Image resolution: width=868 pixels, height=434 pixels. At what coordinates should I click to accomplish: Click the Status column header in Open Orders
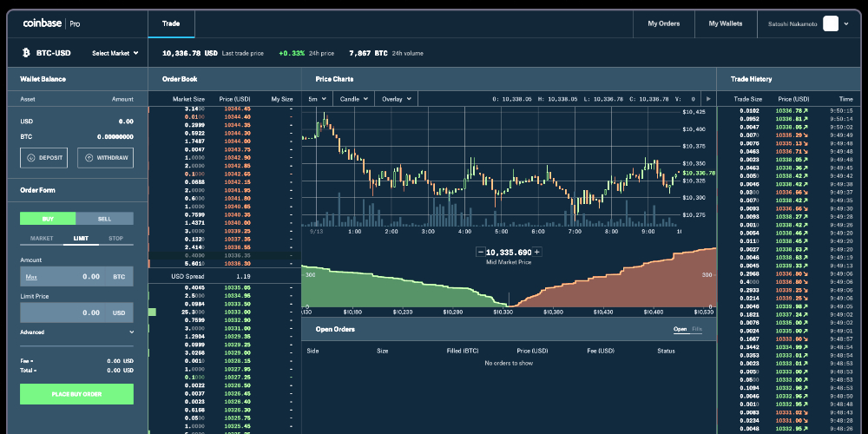click(666, 351)
